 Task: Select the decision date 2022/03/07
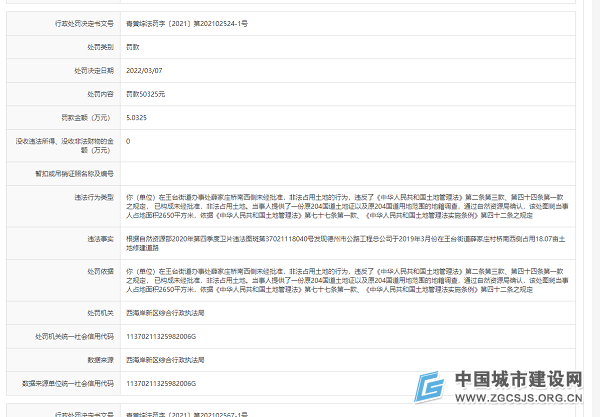tap(144, 71)
